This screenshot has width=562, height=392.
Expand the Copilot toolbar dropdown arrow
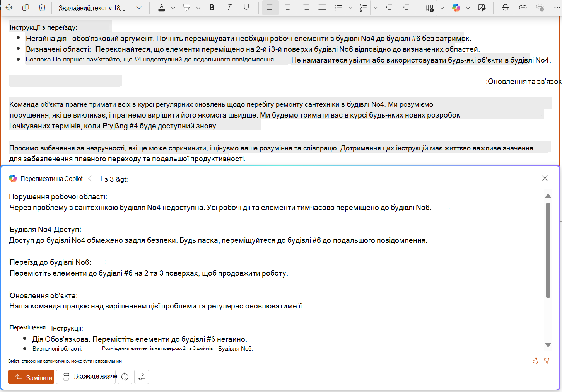468,8
